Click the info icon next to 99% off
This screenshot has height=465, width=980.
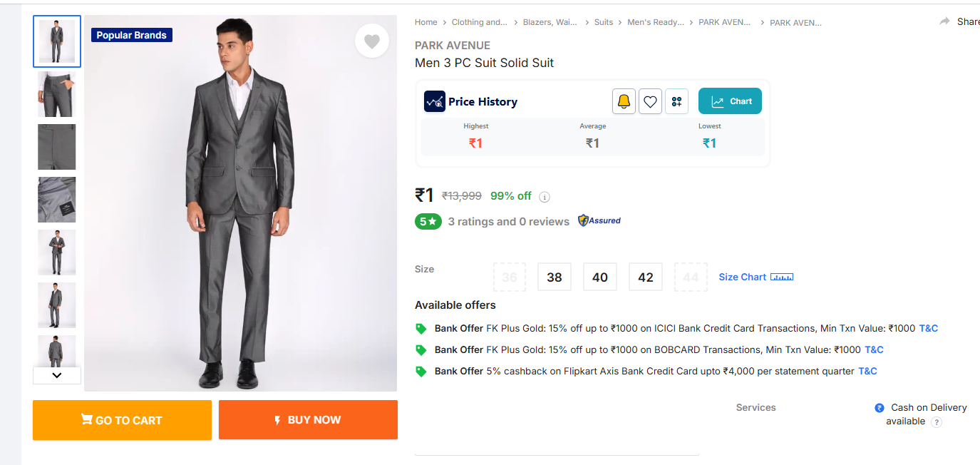(545, 197)
